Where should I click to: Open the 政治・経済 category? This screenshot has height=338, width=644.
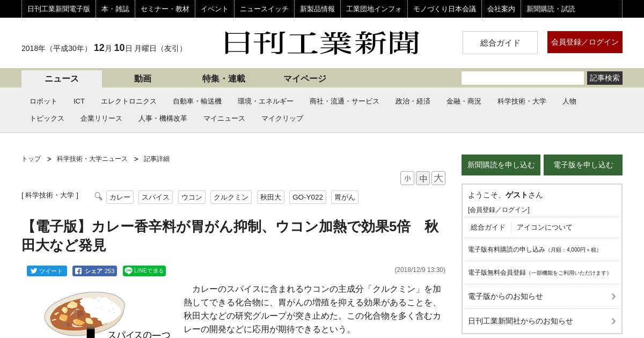[413, 101]
